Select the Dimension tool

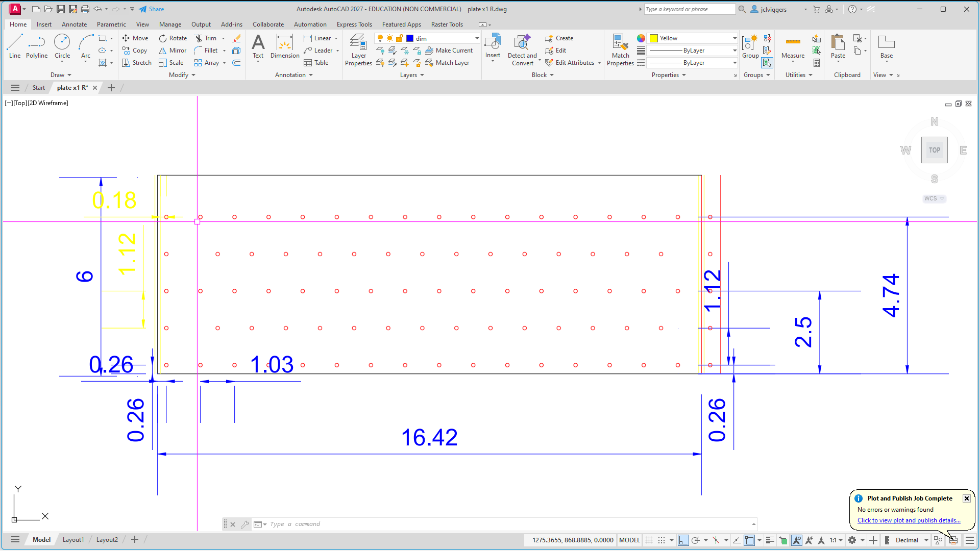pos(285,46)
